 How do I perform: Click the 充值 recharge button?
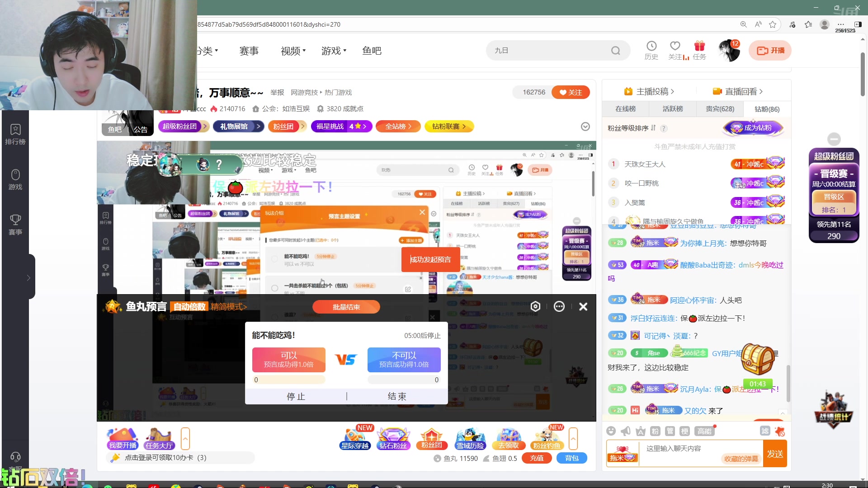pos(537,458)
